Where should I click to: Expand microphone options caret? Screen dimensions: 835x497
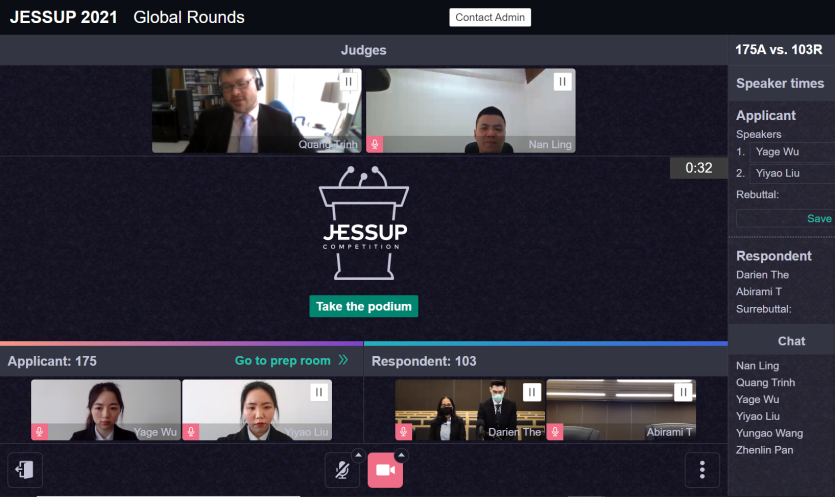(x=358, y=455)
